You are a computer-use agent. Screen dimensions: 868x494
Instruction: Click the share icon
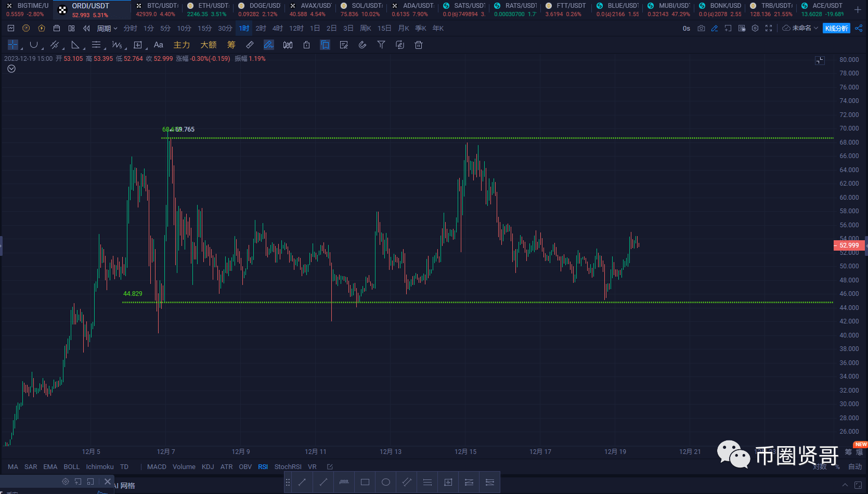pos(859,28)
